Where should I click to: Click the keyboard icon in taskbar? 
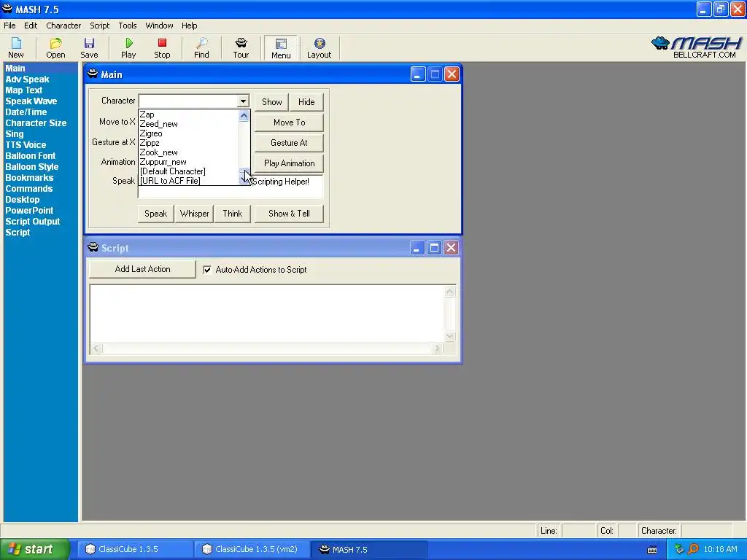click(652, 550)
